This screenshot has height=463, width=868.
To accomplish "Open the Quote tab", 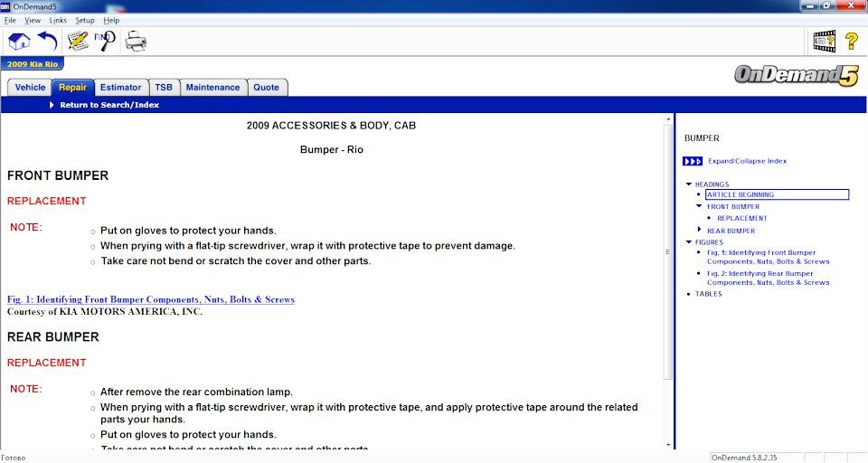I will 266,88.
